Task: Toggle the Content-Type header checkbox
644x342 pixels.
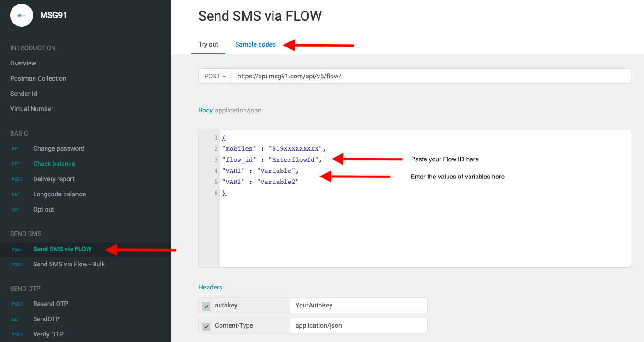Action: tap(206, 326)
